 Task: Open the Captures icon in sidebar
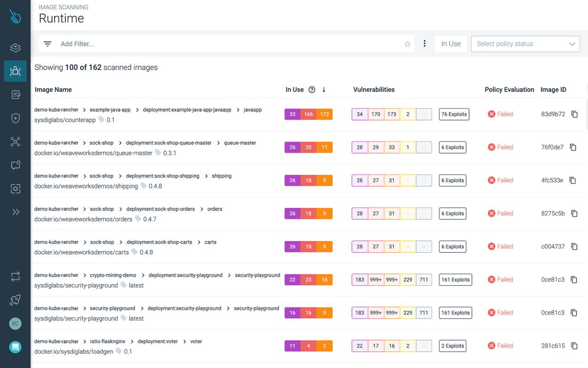coord(15,189)
